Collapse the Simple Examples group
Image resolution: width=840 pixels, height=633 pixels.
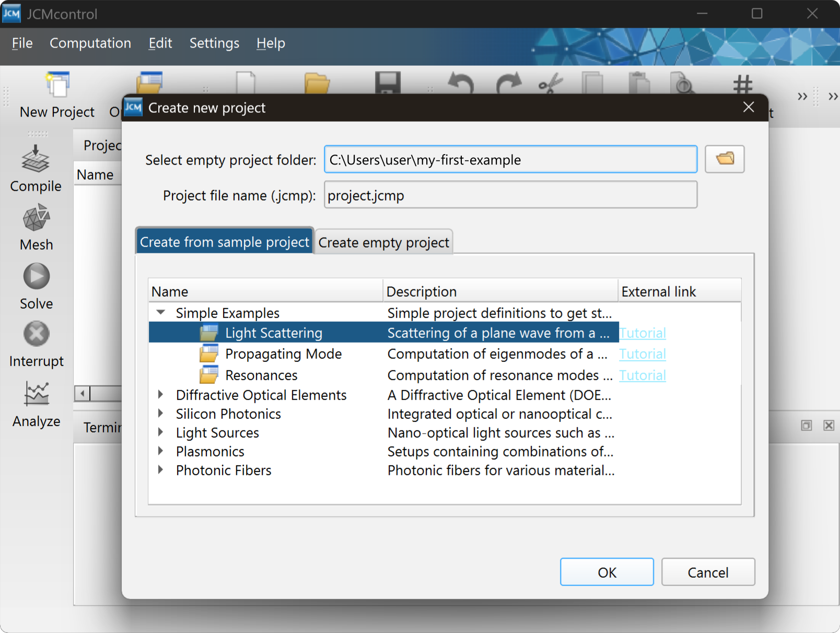tap(161, 312)
